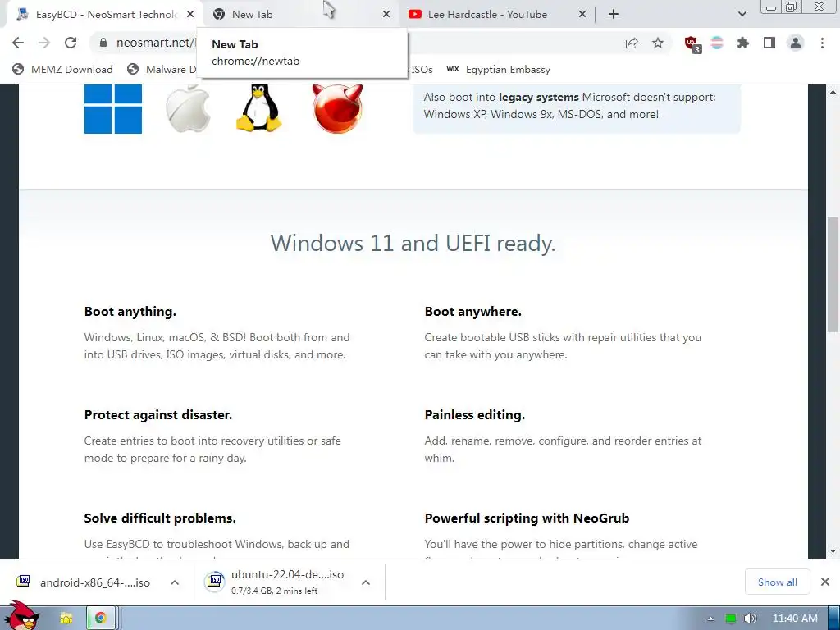This screenshot has width=840, height=630.
Task: Open uBlock Origin extension
Action: click(692, 44)
